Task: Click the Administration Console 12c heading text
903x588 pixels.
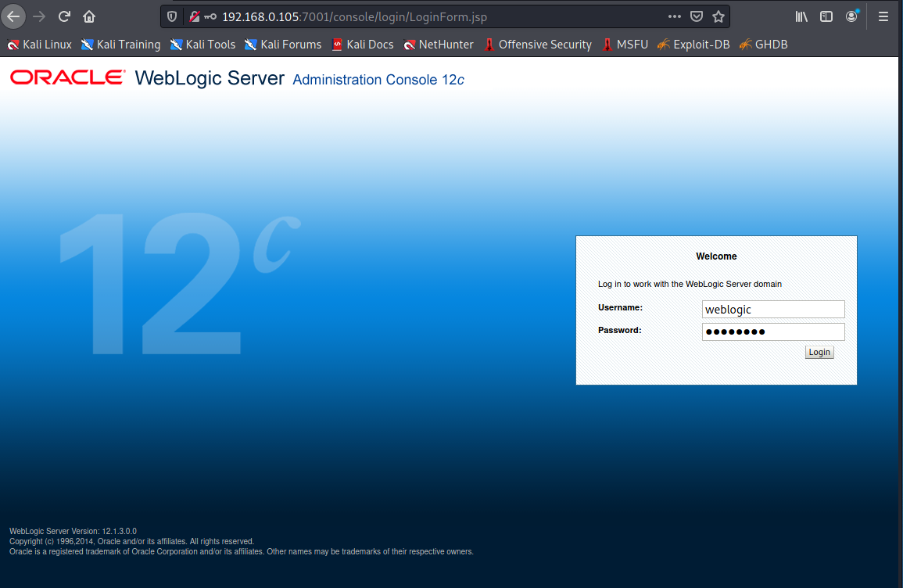Action: 378,80
